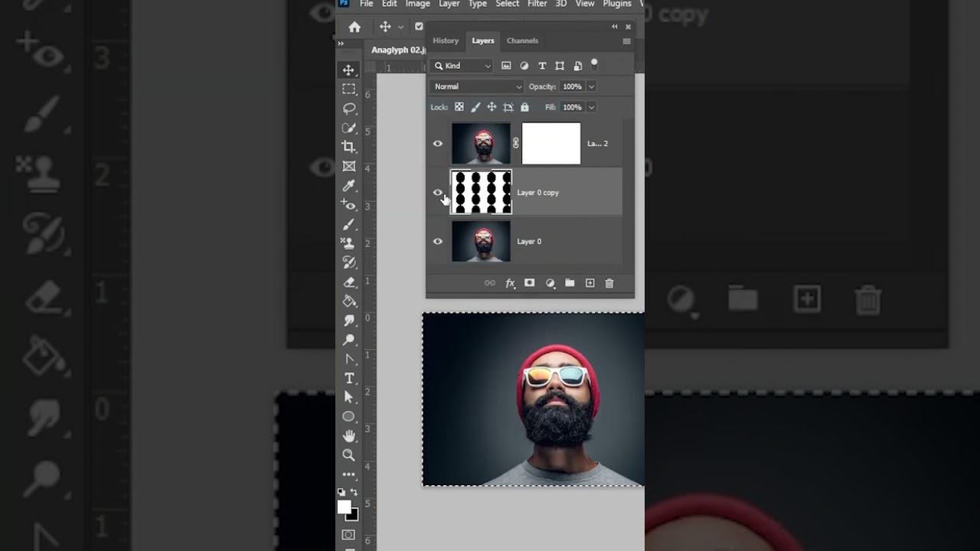Open the Kind filter dropdown

click(x=462, y=66)
